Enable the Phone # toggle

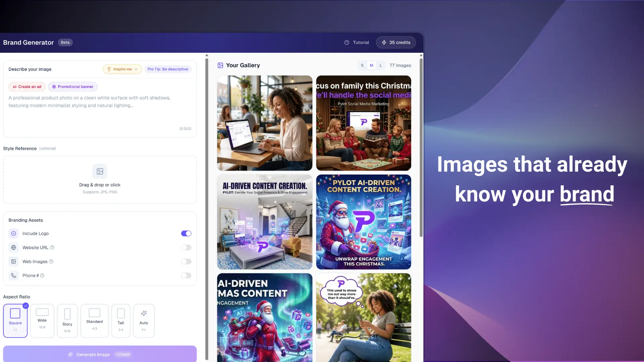click(186, 276)
